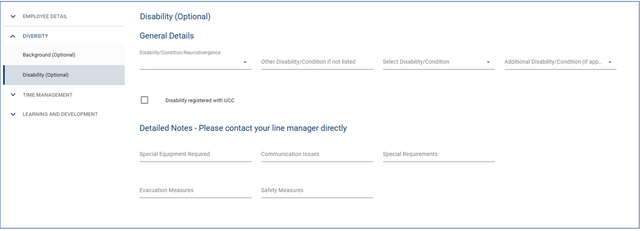Image resolution: width=644 pixels, height=231 pixels.
Task: Click the chevron icon beside Employee Detail
Action: pos(13,16)
